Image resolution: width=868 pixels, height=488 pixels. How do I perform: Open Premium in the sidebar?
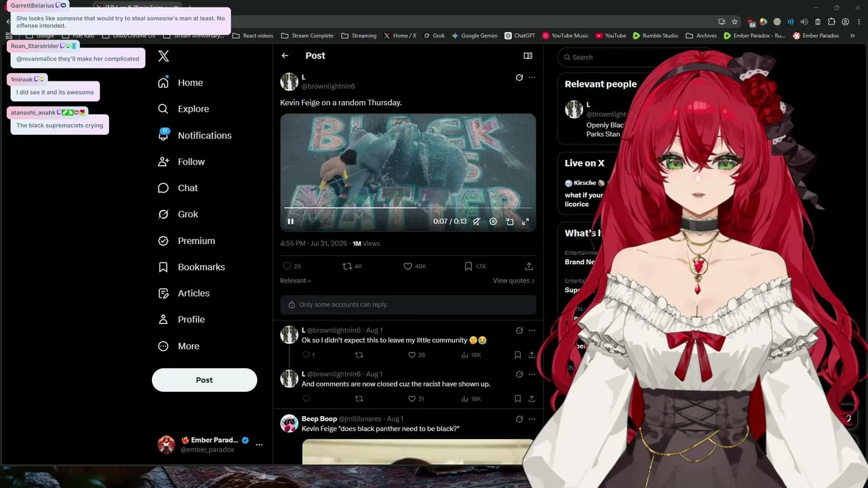coord(186,241)
